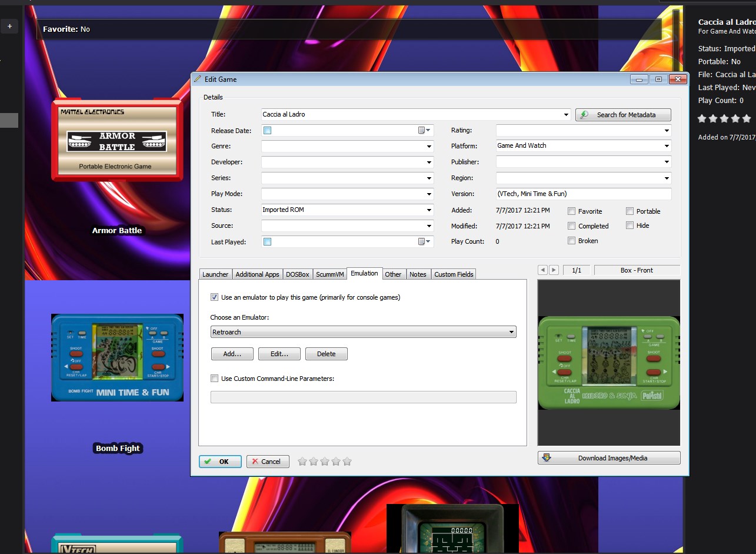Screen dimensions: 756x554
Task: Expand the Rating dropdown
Action: [667, 131]
